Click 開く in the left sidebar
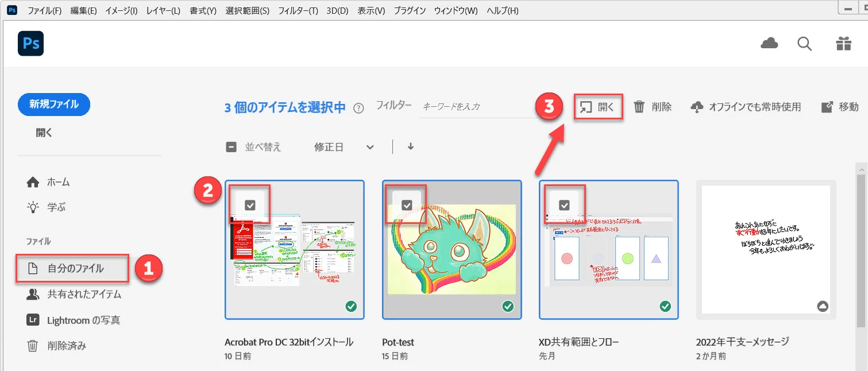This screenshot has width=868, height=371. 44,133
